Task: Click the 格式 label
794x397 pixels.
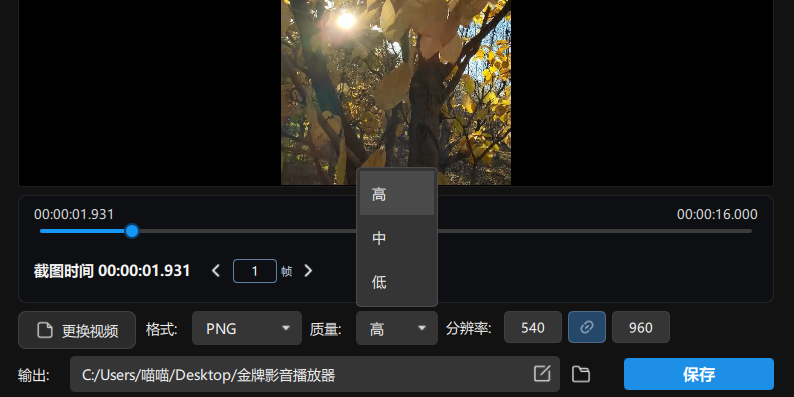Action: coord(162,329)
